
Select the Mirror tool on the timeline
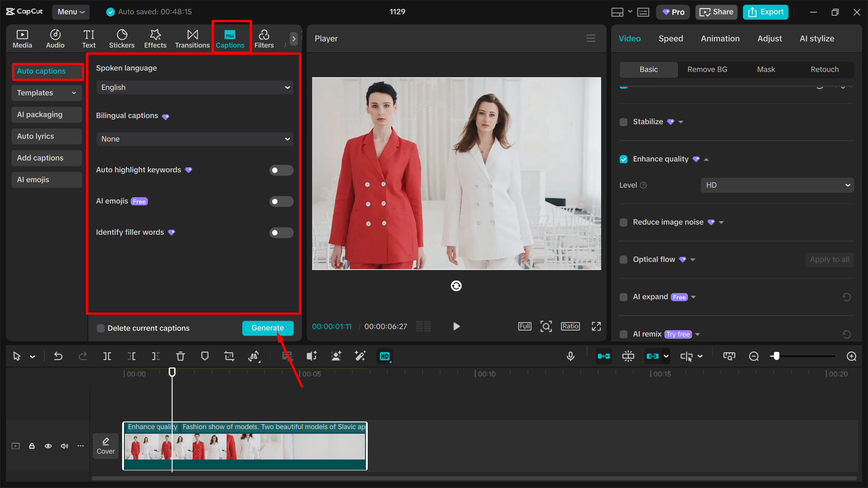coord(254,356)
